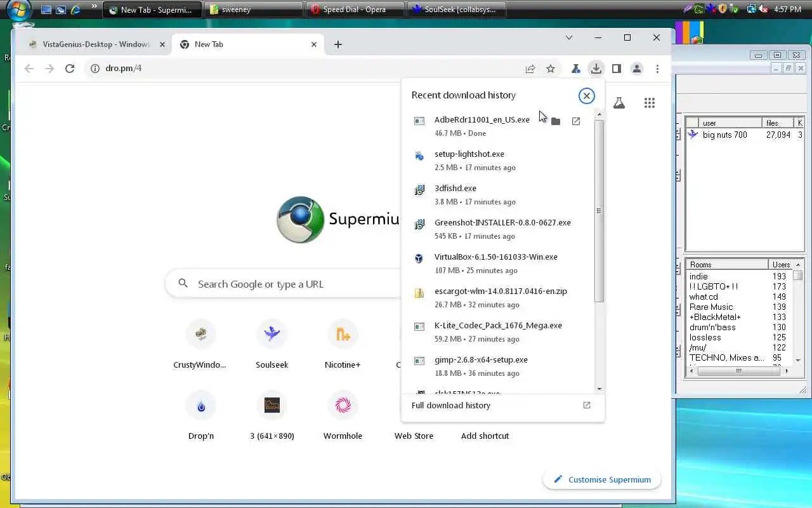Image resolution: width=812 pixels, height=508 pixels.
Task: Sort SoulSeek rooms by Users column
Action: coord(781,265)
